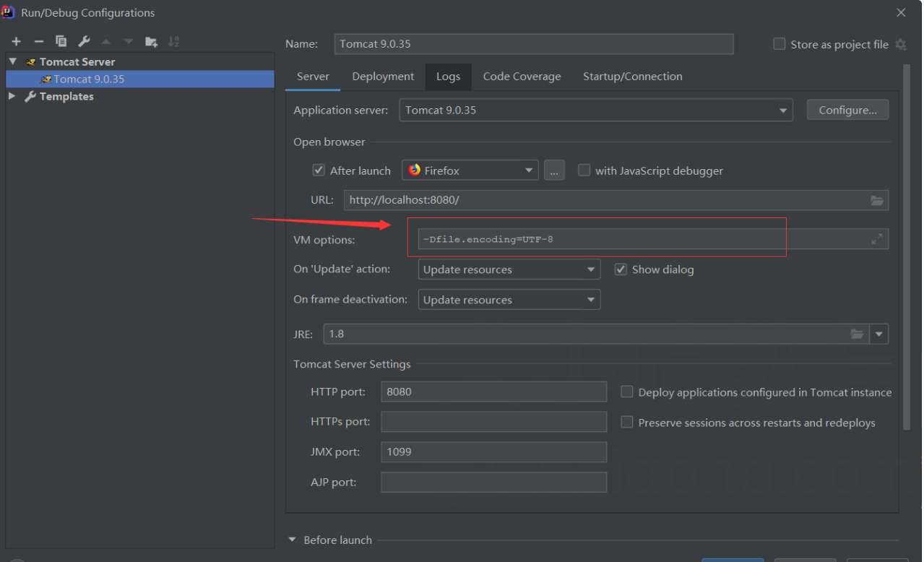Screen dimensions: 924x562
Task: Toggle the Show dialog checkbox
Action: (x=621, y=269)
